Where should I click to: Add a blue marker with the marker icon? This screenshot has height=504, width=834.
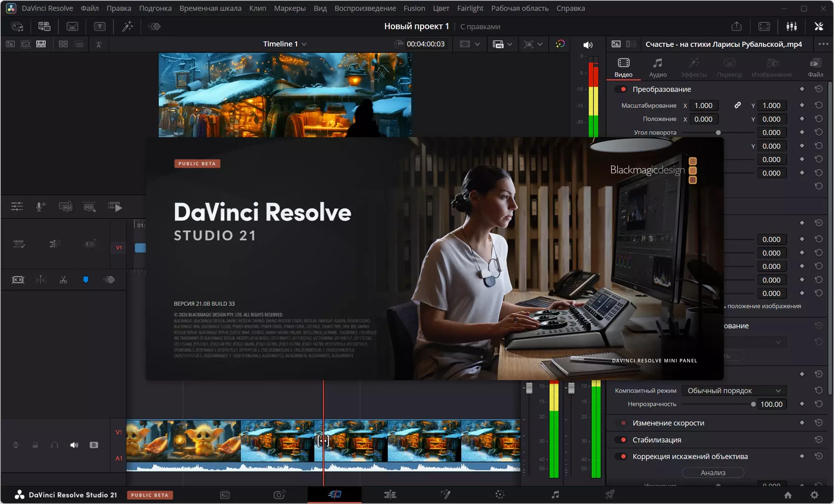click(x=86, y=280)
